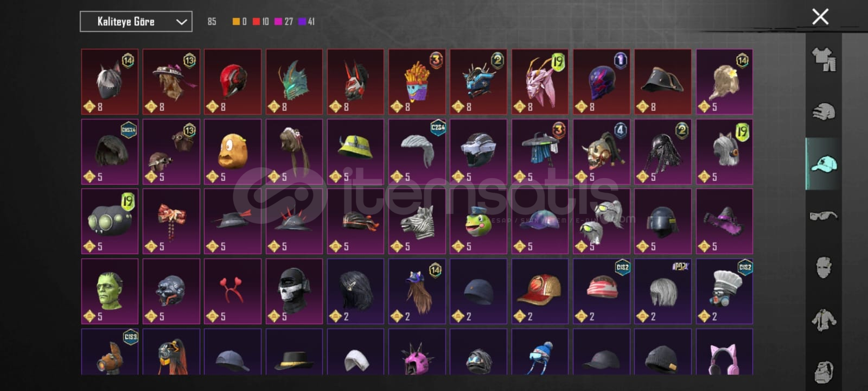Select the zebra head mask item
Image resolution: width=868 pixels, height=391 pixels.
pyautogui.click(x=417, y=222)
